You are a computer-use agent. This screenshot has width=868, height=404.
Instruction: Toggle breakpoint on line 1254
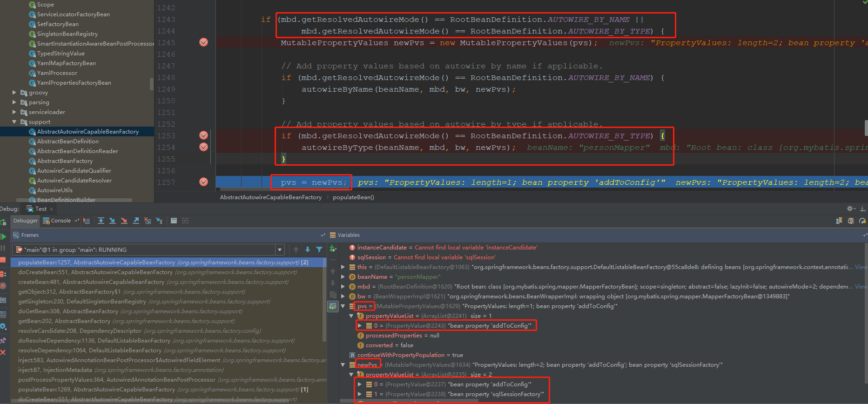(x=203, y=147)
